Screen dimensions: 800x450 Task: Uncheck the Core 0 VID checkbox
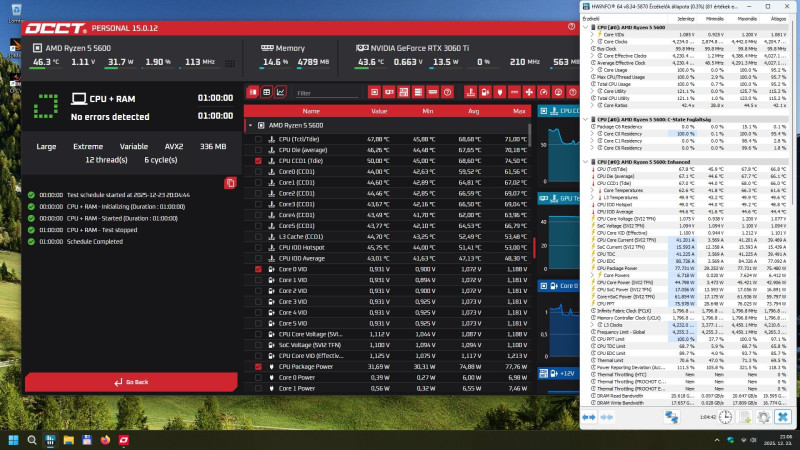click(258, 269)
